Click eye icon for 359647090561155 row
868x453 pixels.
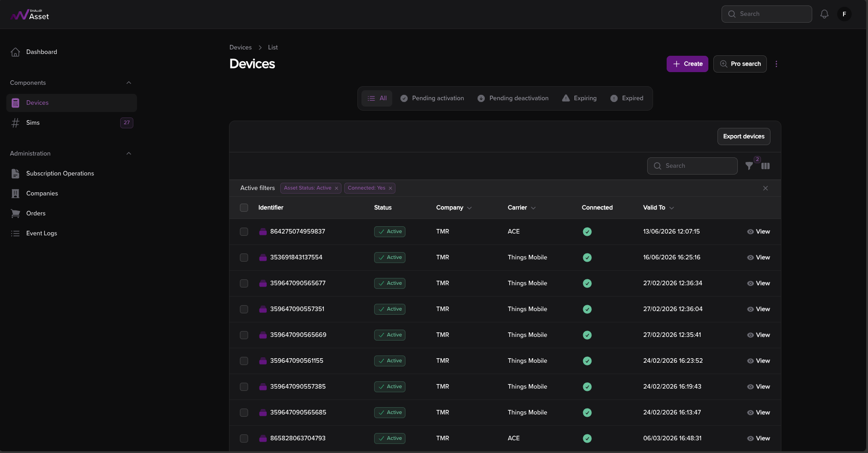[751, 361]
